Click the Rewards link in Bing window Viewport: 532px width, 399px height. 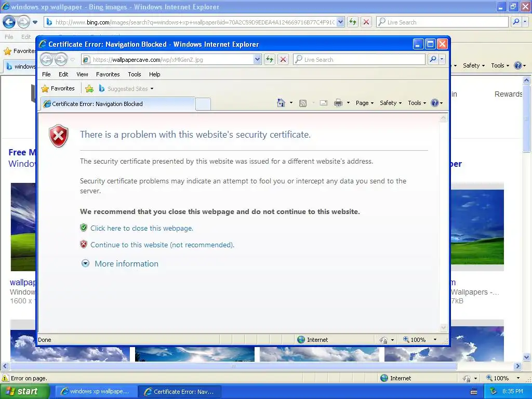pos(508,94)
